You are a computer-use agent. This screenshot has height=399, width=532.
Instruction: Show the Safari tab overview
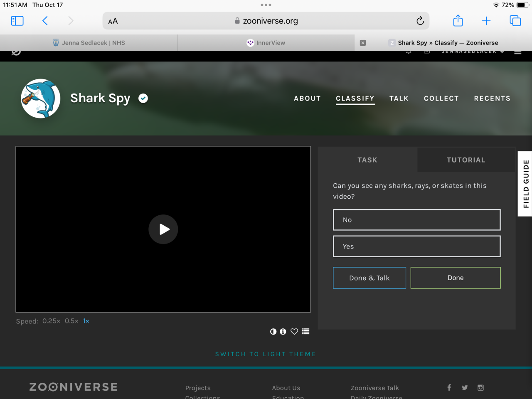pos(515,21)
